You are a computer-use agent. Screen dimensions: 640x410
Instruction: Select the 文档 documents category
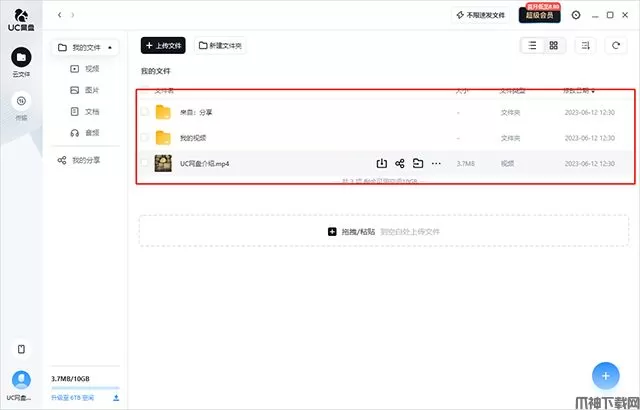pyautogui.click(x=85, y=111)
